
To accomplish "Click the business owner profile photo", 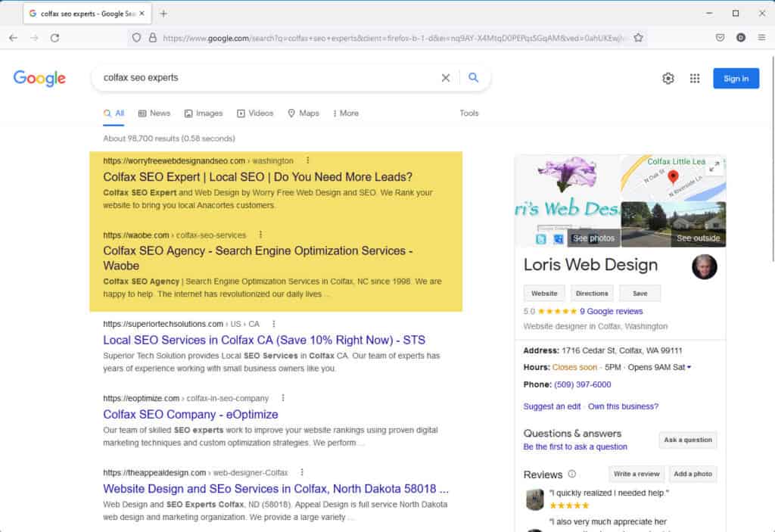I will tap(705, 267).
